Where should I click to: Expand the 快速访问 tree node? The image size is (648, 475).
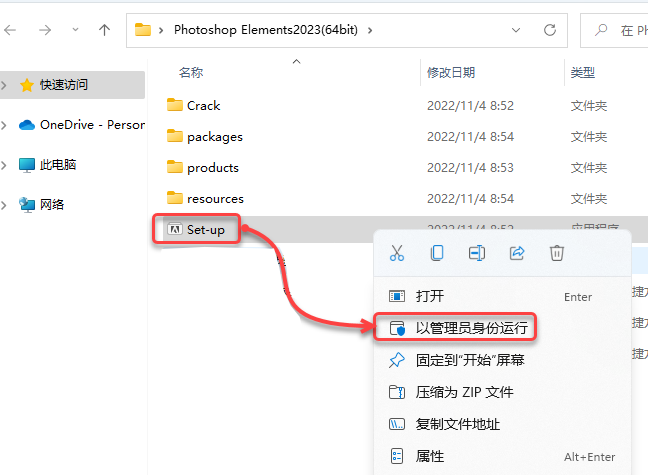pyautogui.click(x=4, y=85)
